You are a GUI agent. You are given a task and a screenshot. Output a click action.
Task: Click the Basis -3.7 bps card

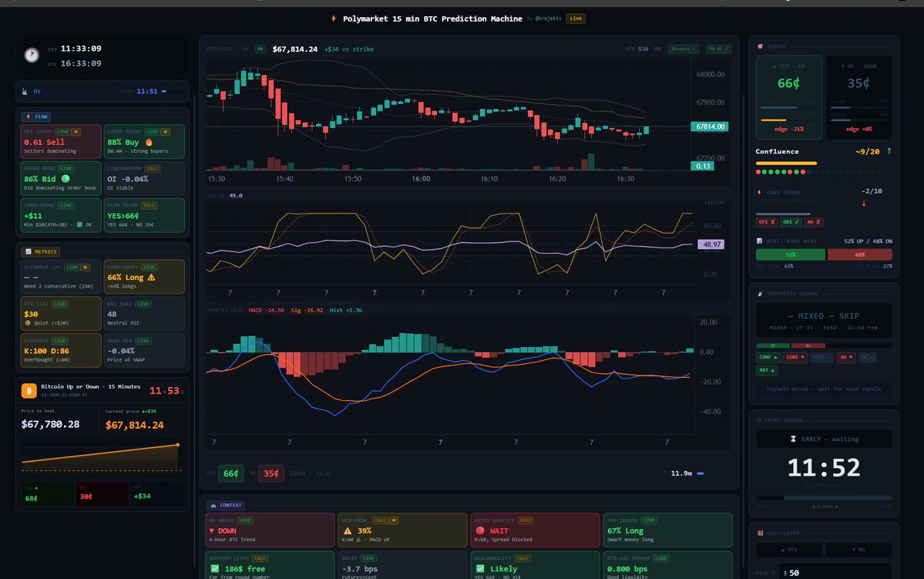point(402,565)
